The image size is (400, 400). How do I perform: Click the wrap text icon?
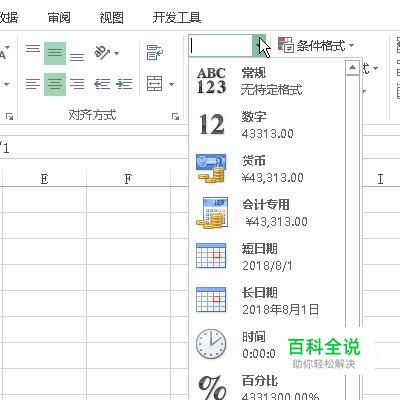[155, 53]
